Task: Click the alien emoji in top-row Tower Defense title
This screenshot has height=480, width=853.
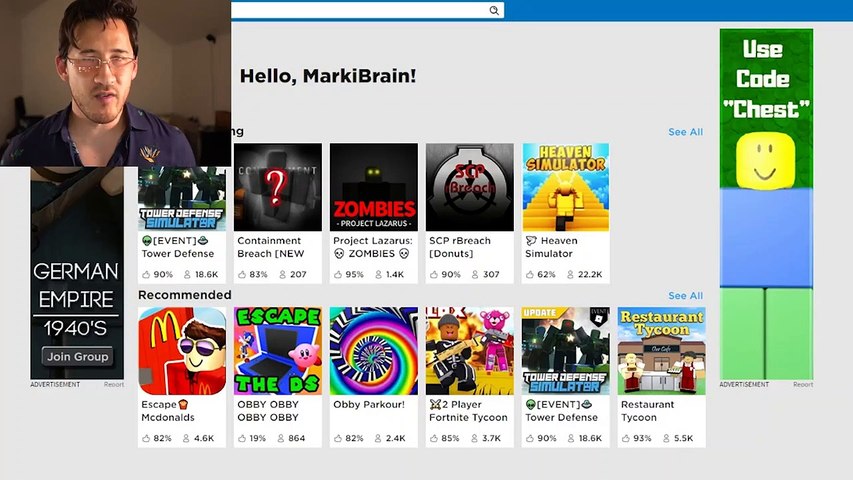Action: [147, 241]
